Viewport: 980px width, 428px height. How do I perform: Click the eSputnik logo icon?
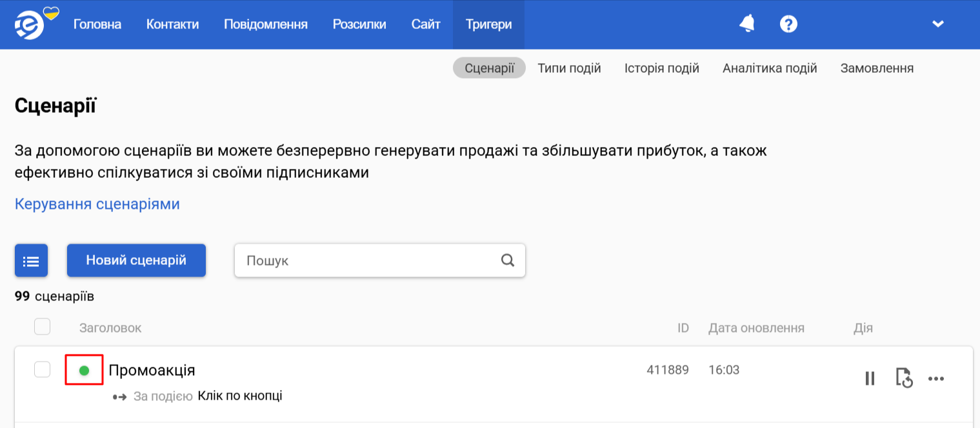pyautogui.click(x=30, y=24)
